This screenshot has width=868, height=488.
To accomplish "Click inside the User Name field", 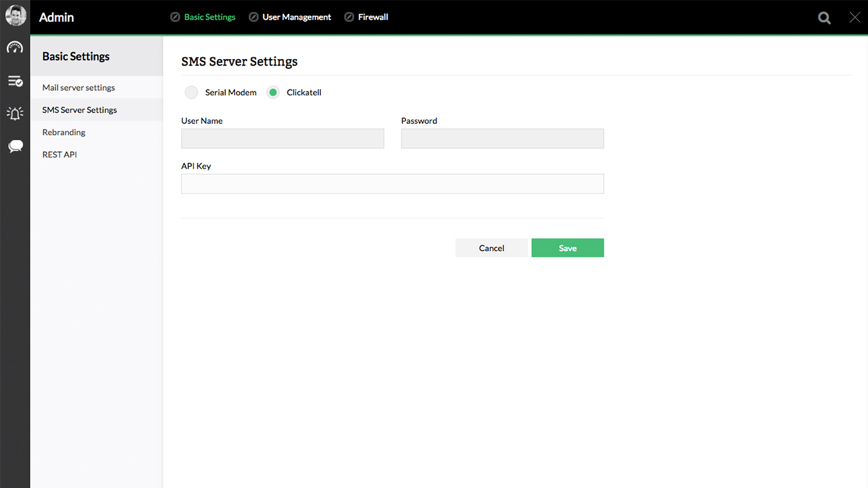I will pos(282,139).
